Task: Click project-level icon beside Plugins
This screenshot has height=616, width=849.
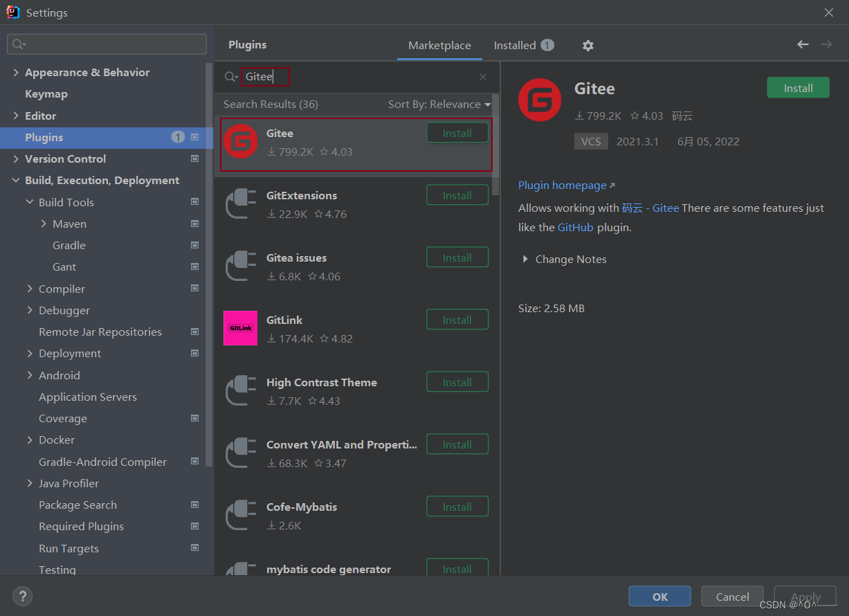Action: (x=194, y=138)
